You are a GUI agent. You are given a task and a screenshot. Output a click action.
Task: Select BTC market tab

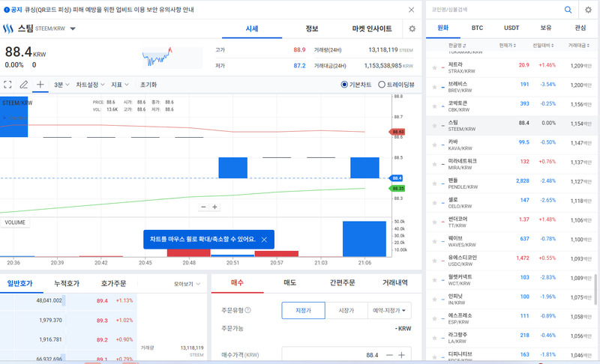(477, 28)
